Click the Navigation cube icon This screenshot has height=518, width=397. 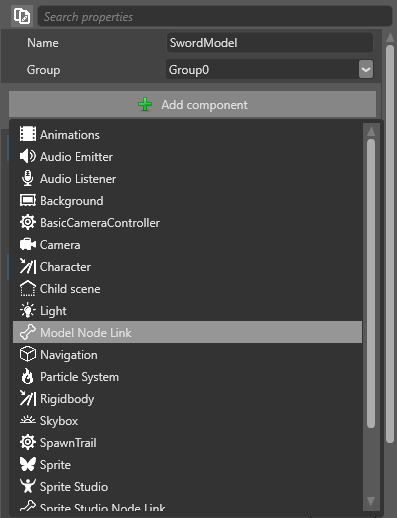click(28, 354)
